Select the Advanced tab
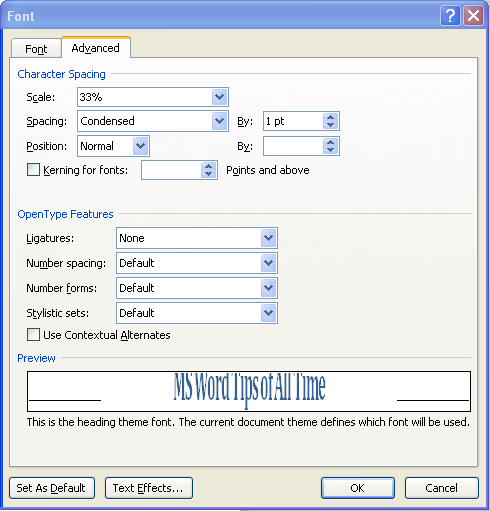The width and height of the screenshot is (490, 511). 96,48
